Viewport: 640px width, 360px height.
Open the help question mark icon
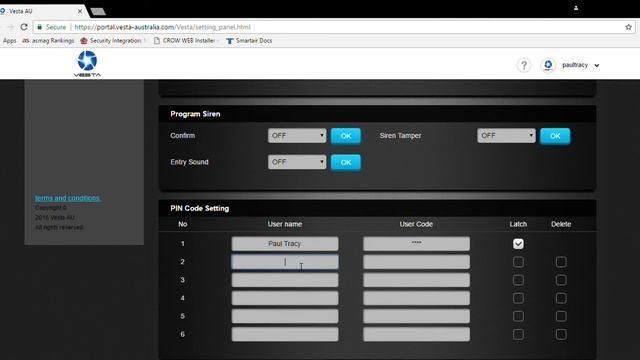(524, 65)
